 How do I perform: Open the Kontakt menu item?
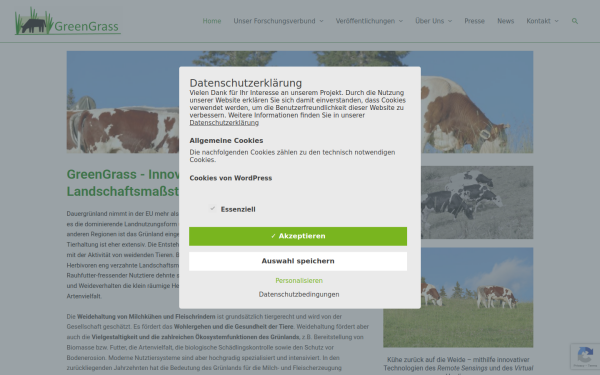click(x=538, y=21)
